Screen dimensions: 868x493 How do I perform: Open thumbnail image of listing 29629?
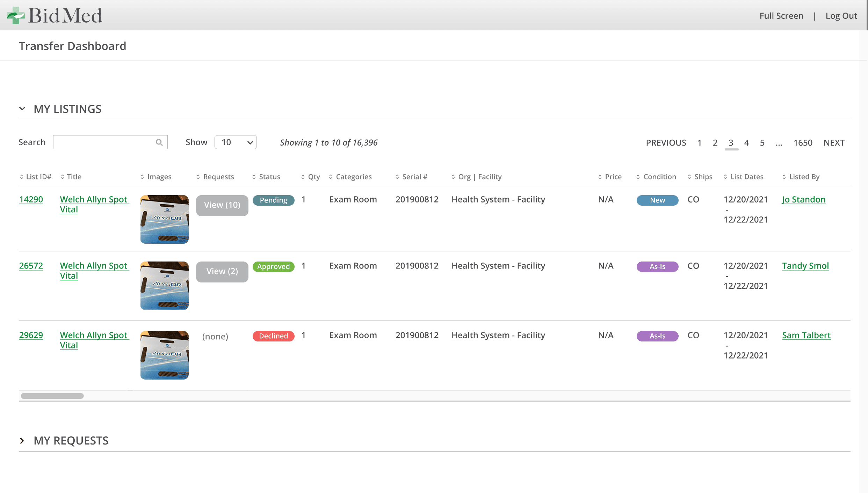[x=165, y=355]
